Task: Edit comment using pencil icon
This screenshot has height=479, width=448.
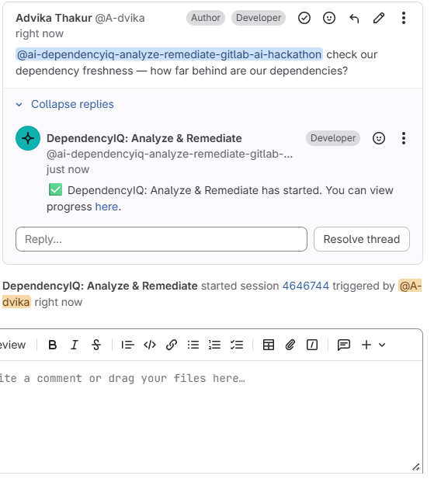Action: (x=379, y=18)
